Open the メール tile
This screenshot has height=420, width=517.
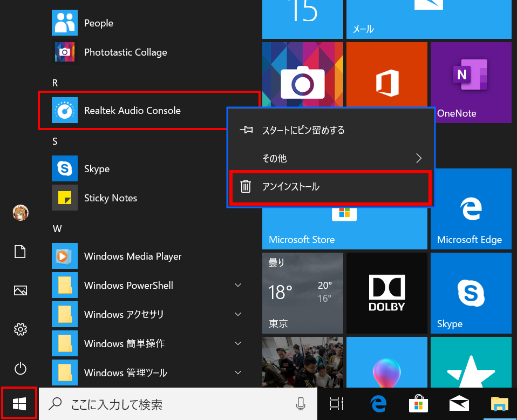[429, 19]
